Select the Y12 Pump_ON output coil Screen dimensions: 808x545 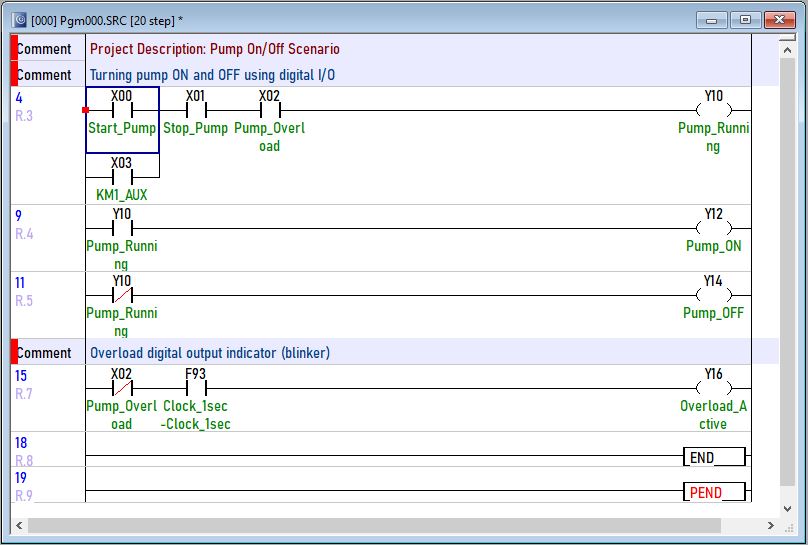(x=714, y=228)
